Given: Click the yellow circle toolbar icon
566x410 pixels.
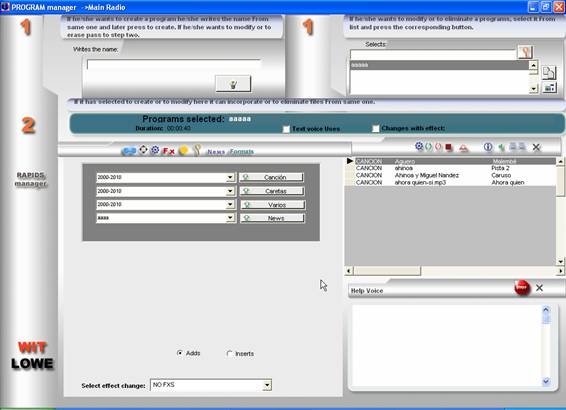Looking at the screenshot, I should 184,151.
